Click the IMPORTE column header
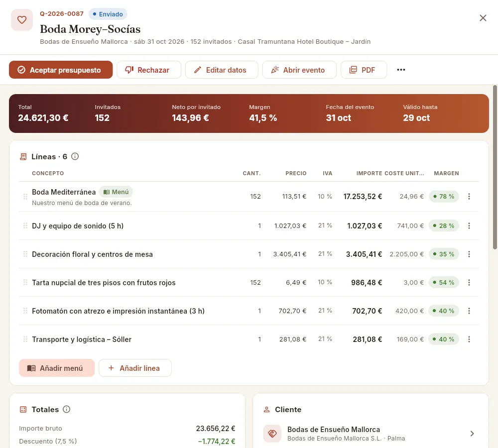Image resolution: width=498 pixels, height=448 pixels. point(369,173)
